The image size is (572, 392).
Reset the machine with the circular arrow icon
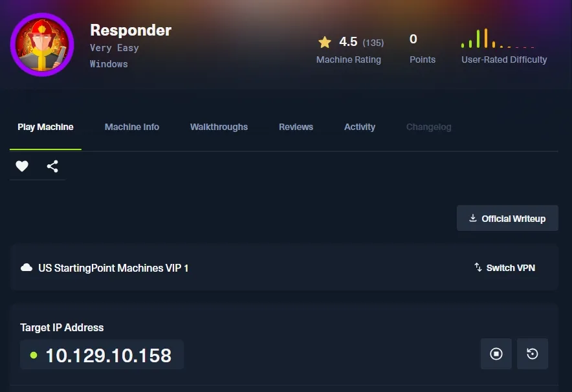(533, 354)
